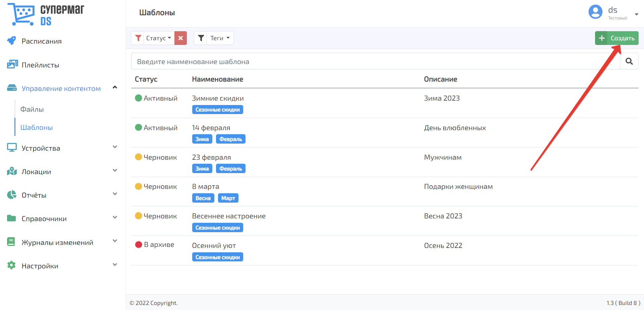Image resolution: width=644 pixels, height=310 pixels.
Task: Expand the Настройки menu chevron
Action: (115, 265)
